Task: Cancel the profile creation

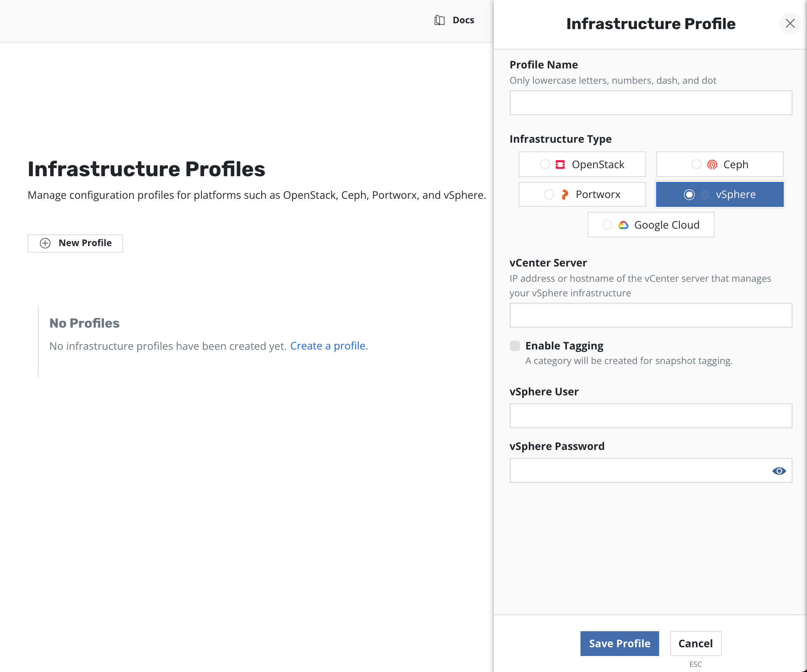Action: (695, 643)
